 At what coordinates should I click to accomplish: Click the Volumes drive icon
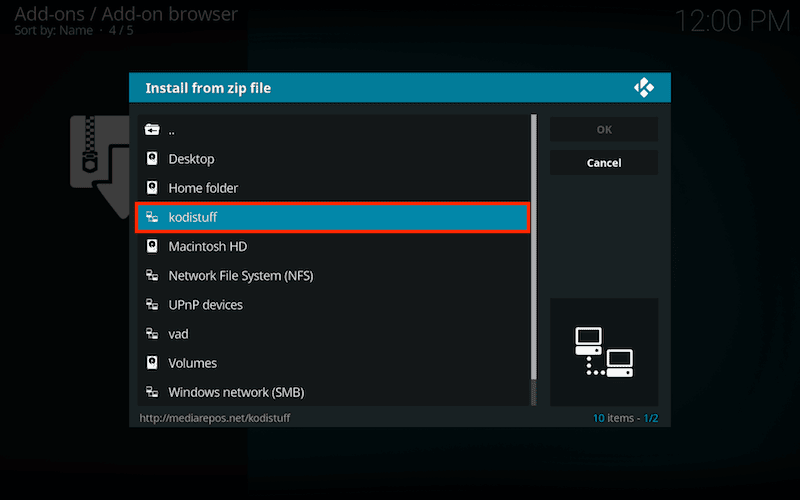(x=152, y=363)
